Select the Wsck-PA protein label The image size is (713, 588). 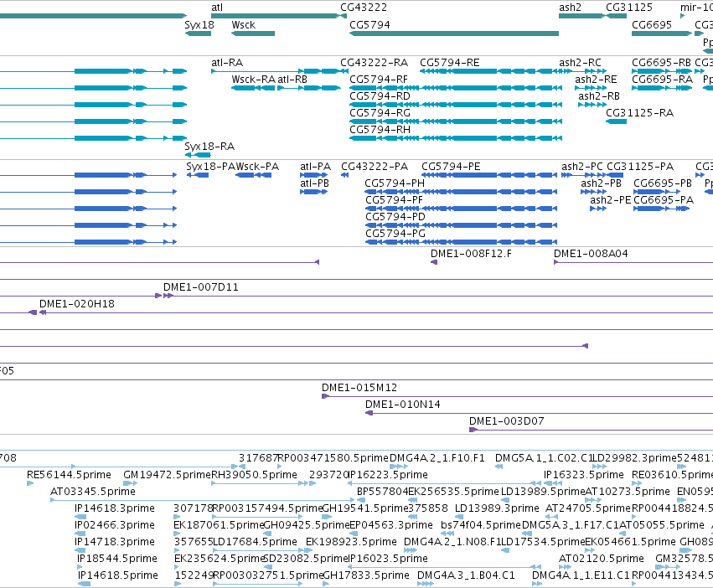coord(257,167)
